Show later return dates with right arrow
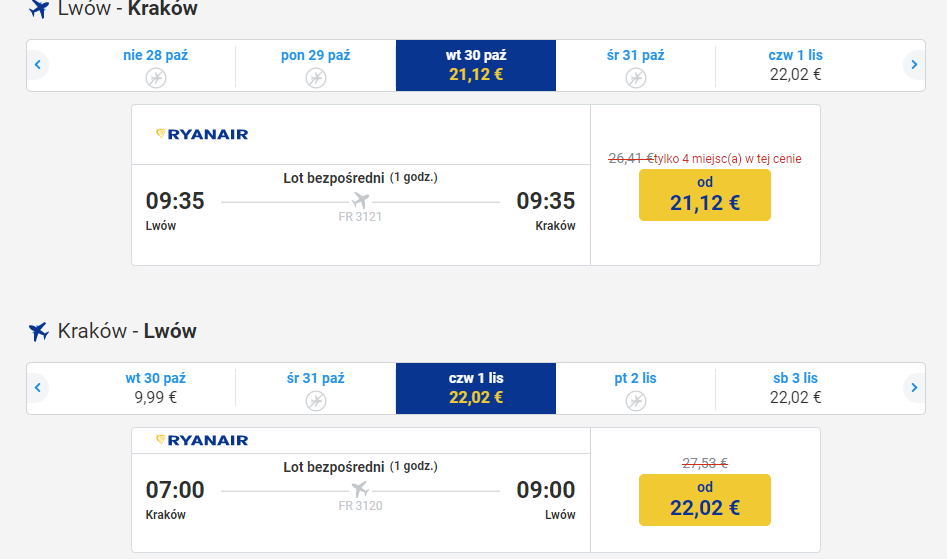The height and width of the screenshot is (559, 947). 914,388
